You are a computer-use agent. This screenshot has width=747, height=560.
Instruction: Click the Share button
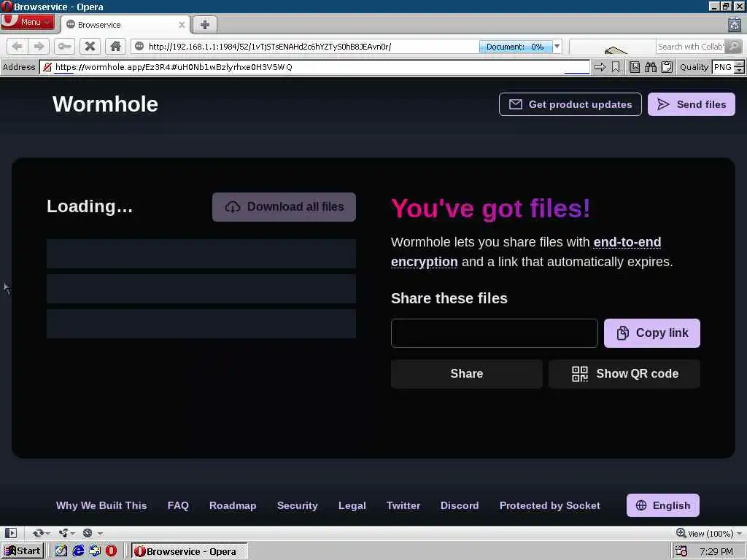(466, 374)
